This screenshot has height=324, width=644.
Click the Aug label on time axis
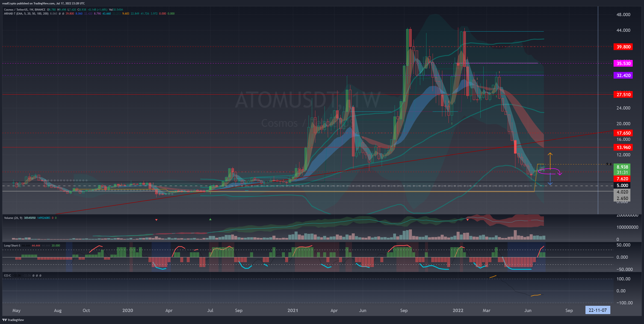tap(58, 310)
